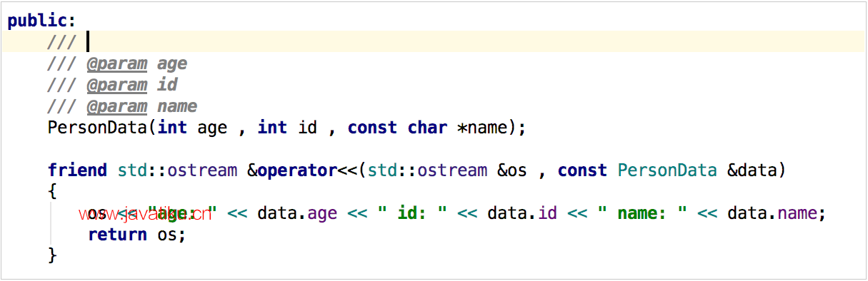This screenshot has width=868, height=281.
Task: Click the PersonData type in operator parameters
Action: [667, 171]
